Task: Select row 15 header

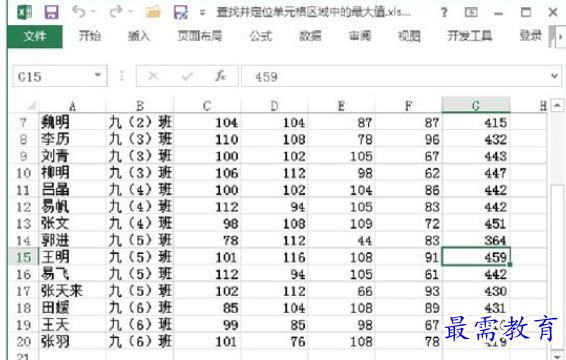Action: (23, 257)
